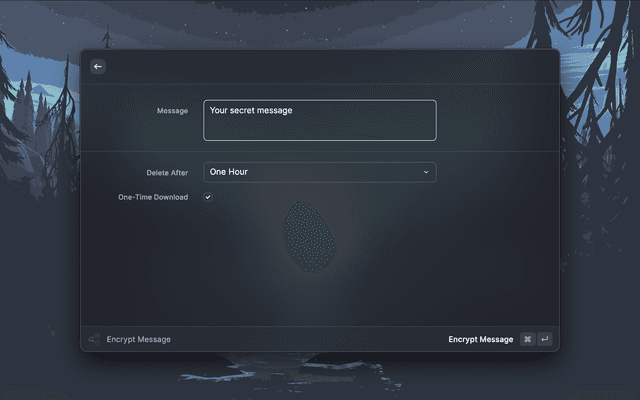Screen dimensions: 640x400
Task: Click the back arrow button
Action: pyautogui.click(x=97, y=66)
